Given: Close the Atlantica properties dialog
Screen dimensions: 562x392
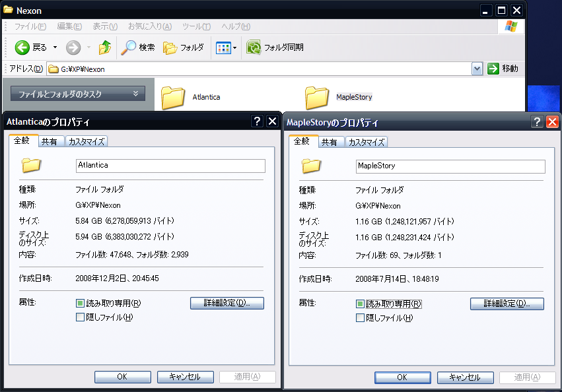Looking at the screenshot, I should (x=272, y=121).
